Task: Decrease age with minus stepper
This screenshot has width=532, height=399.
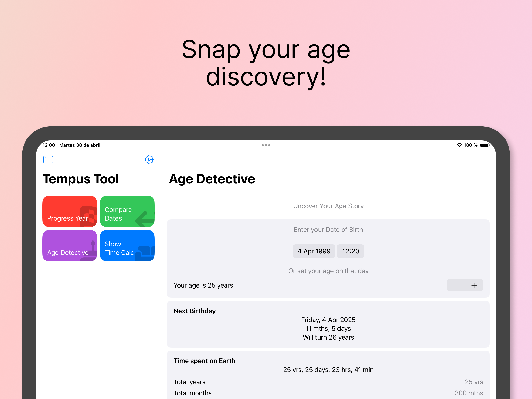Action: pyautogui.click(x=455, y=285)
